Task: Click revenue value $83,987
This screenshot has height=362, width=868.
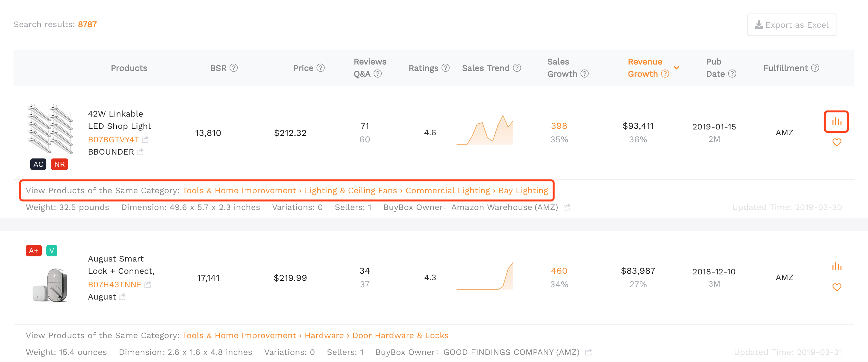Action: pyautogui.click(x=638, y=271)
